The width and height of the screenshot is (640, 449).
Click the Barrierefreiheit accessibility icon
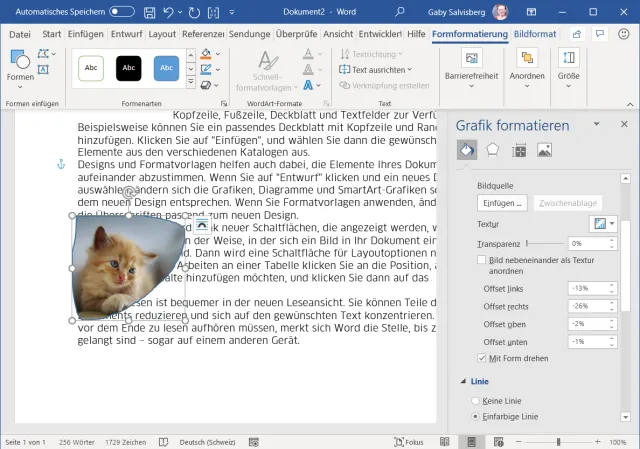pyautogui.click(x=470, y=59)
